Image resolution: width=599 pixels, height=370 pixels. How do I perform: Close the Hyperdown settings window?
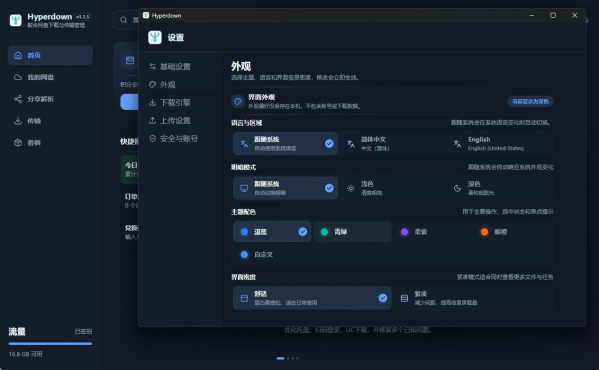pyautogui.click(x=575, y=15)
